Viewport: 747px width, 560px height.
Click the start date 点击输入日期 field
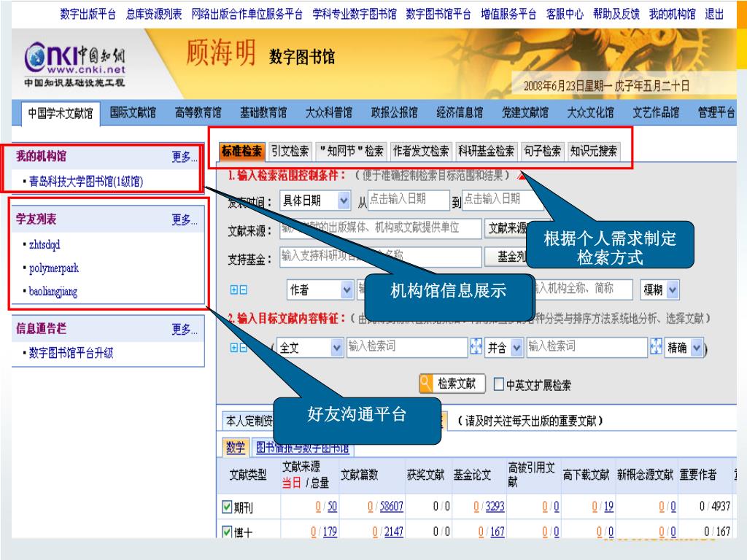pyautogui.click(x=409, y=200)
